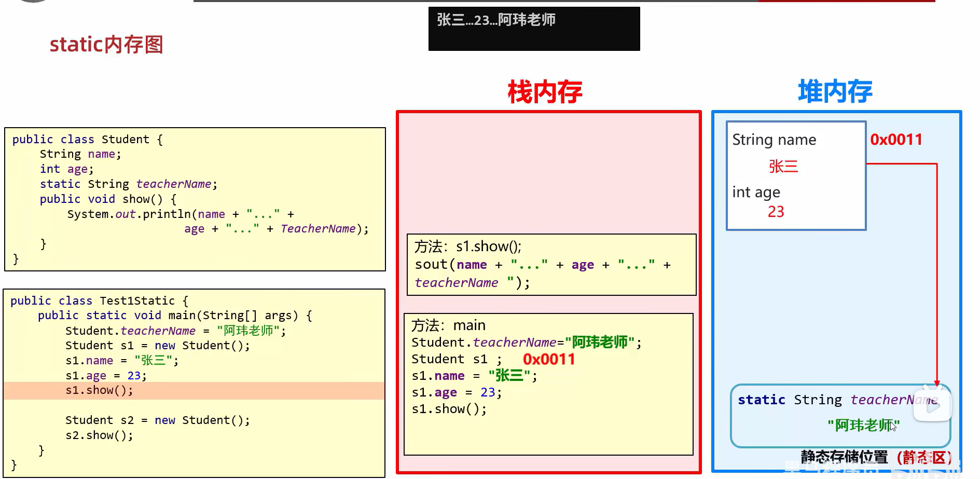The height and width of the screenshot is (479, 980).
Task: Click 'TeacherName);' at end of println statement
Action: pos(324,229)
